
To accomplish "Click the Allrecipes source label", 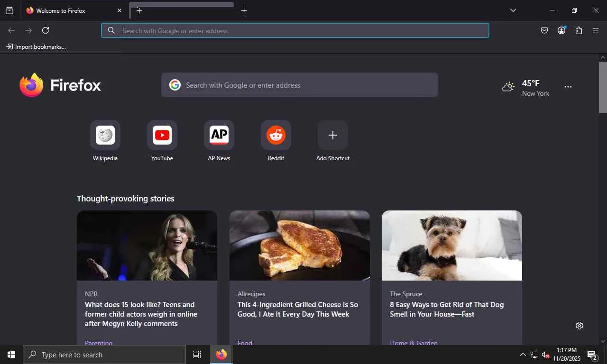I will click(251, 294).
